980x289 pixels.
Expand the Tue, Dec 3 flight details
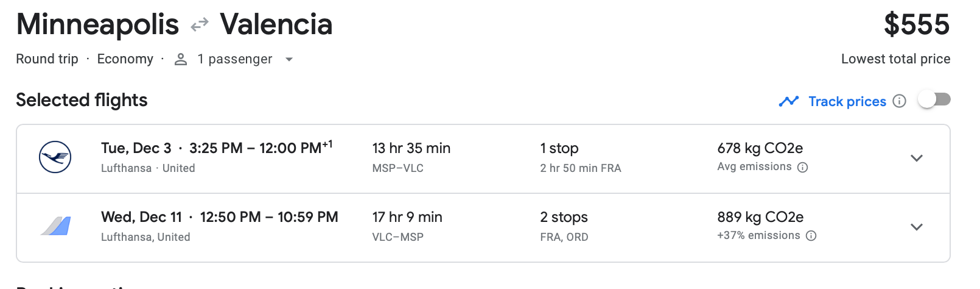[916, 158]
